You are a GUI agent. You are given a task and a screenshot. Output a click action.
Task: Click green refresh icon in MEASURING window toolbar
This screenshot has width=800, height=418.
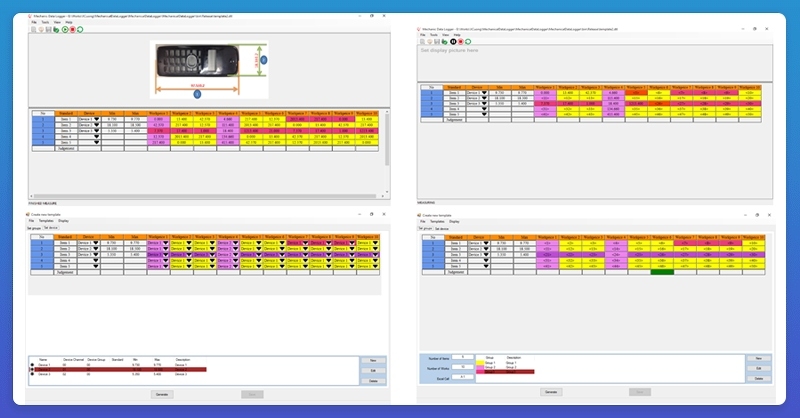pyautogui.click(x=468, y=41)
